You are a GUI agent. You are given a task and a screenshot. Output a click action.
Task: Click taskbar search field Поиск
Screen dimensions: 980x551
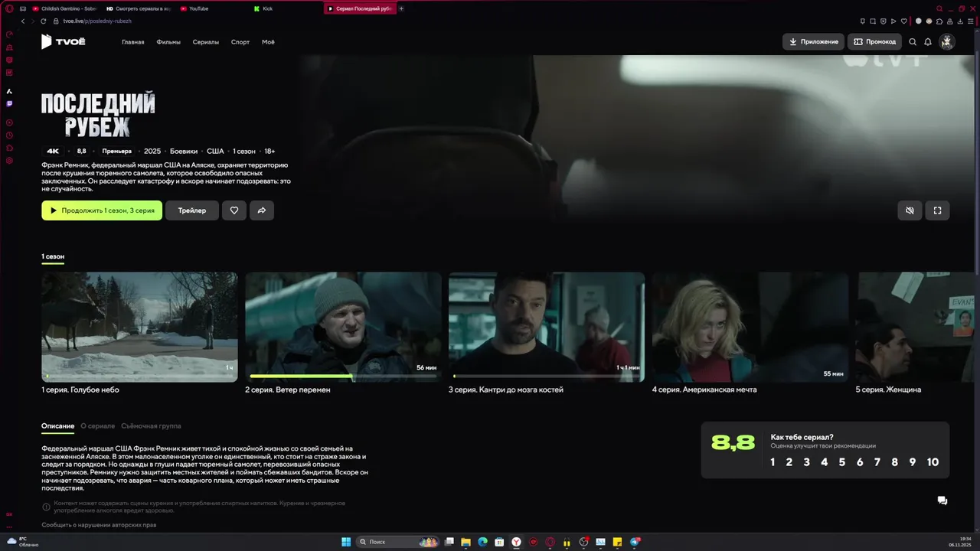[398, 542]
